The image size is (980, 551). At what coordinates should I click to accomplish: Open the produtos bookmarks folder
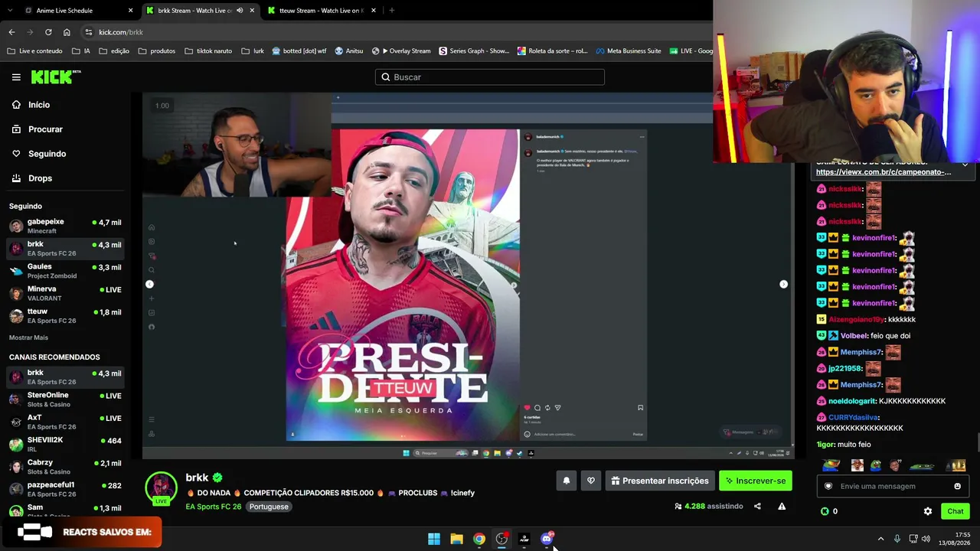[x=157, y=51]
